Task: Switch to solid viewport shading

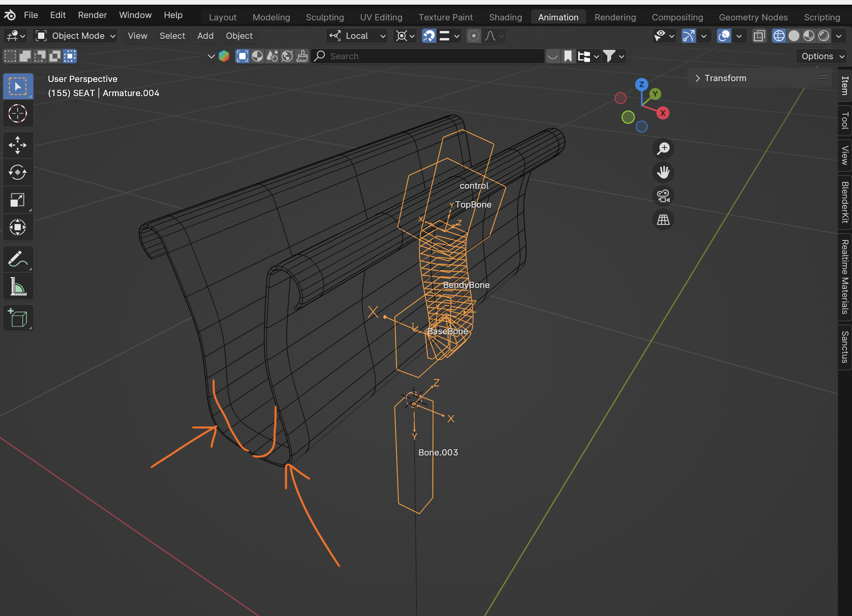Action: click(x=794, y=36)
